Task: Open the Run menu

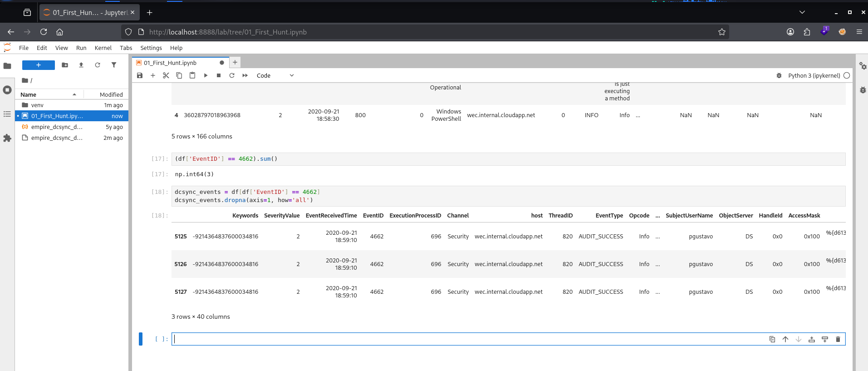Action: coord(81,48)
